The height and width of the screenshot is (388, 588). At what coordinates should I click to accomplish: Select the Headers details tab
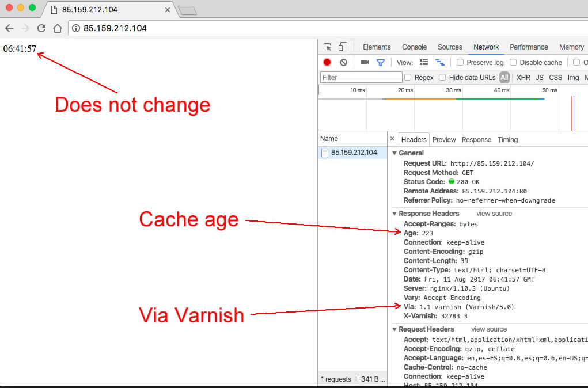(414, 140)
